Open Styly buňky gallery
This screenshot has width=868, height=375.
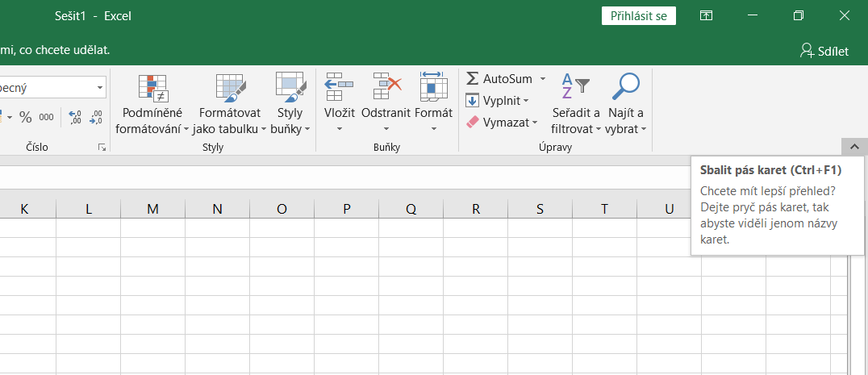click(x=290, y=104)
